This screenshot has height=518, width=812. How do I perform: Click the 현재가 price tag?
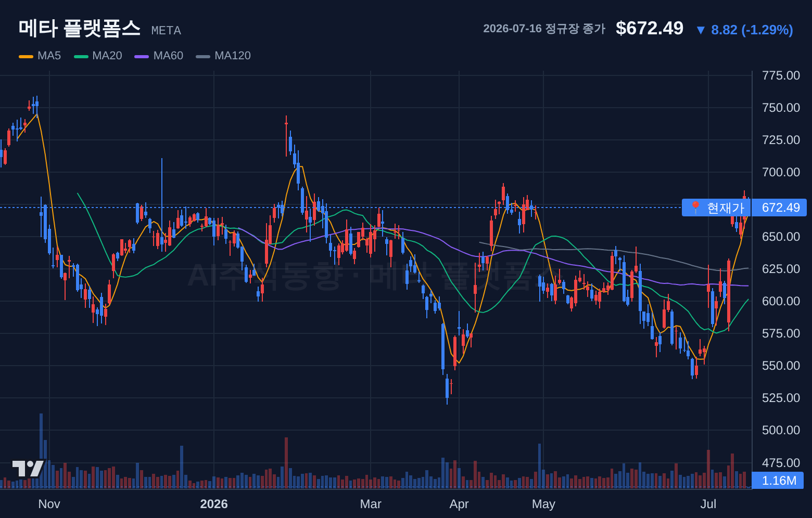(x=717, y=208)
